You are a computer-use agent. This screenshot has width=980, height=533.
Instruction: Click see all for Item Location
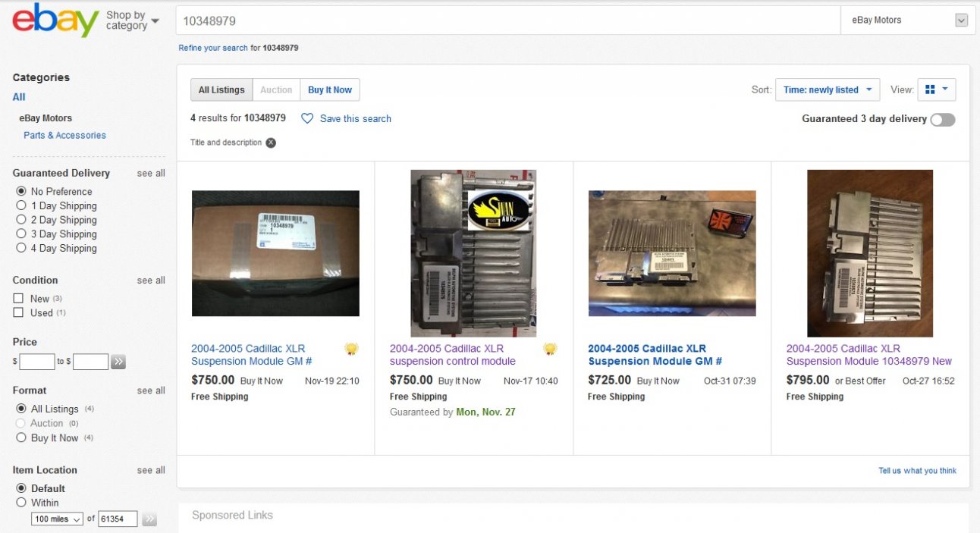pos(151,470)
